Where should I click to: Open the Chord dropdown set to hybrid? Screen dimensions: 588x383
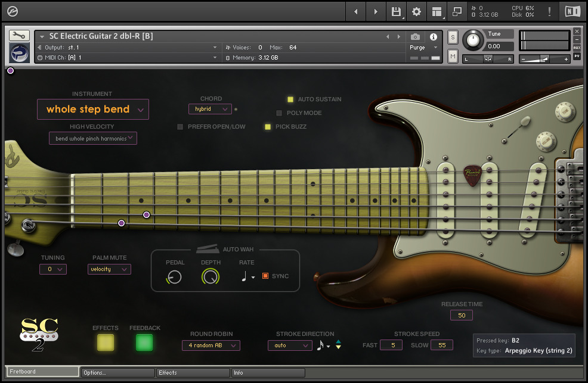[x=210, y=109]
